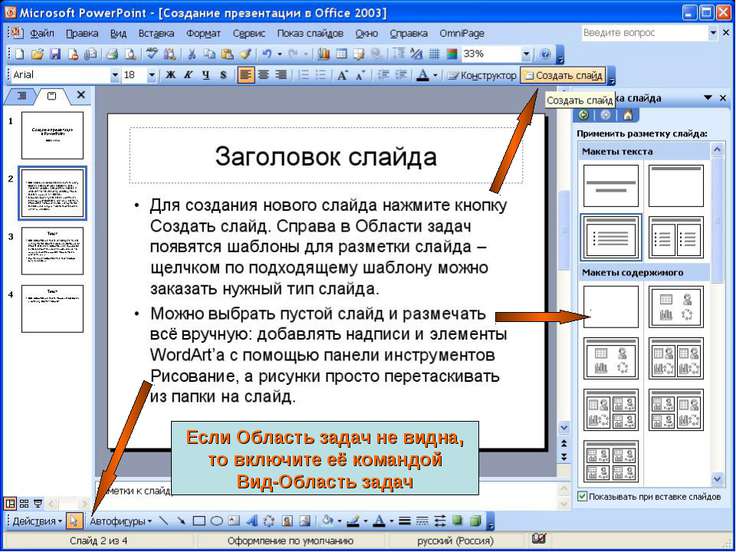Insert a text box from the drawing toolbar
The width and height of the screenshot is (736, 552).
[234, 521]
